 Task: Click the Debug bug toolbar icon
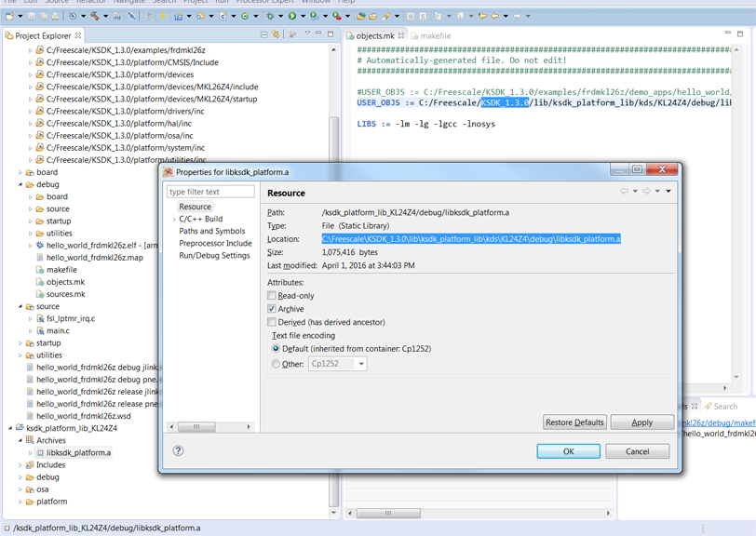point(270,16)
